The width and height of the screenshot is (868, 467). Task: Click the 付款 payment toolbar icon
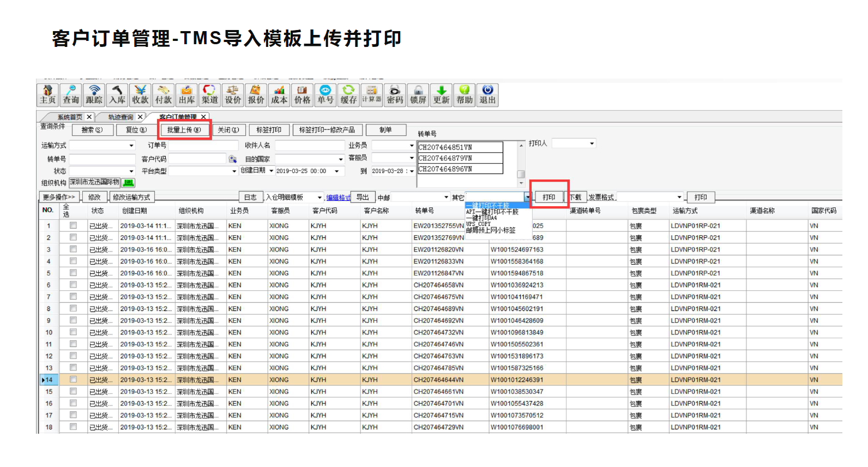click(164, 95)
